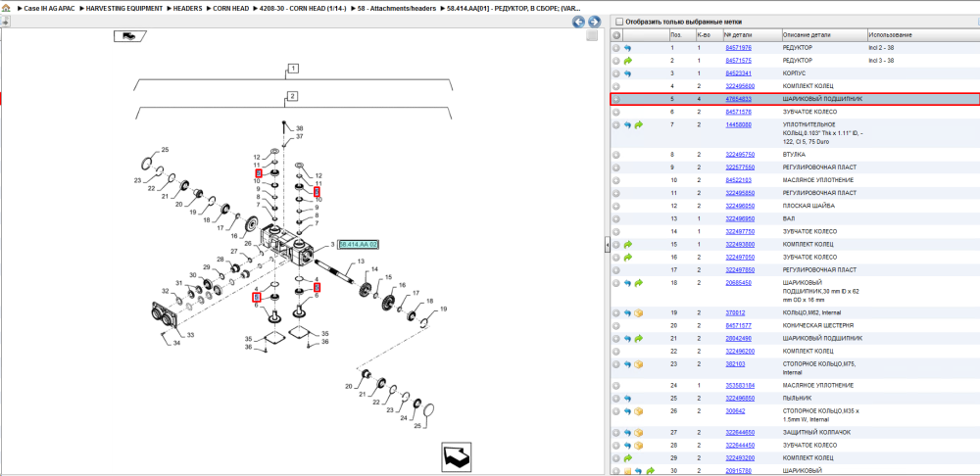Click 'Incl 2 - 38' usage cell
This screenshot has width=980, height=476.
tap(881, 48)
